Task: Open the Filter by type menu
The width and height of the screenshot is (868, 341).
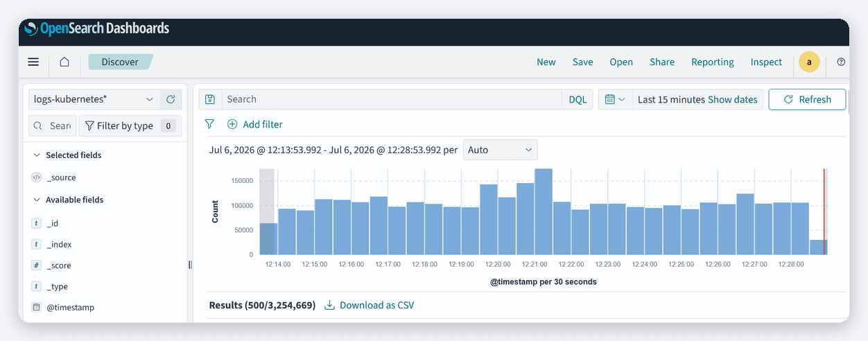Action: 130,125
